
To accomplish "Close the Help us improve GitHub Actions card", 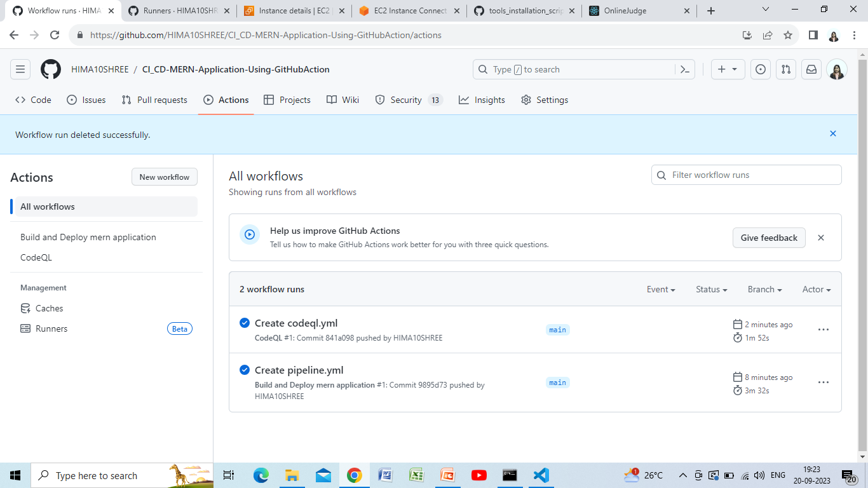I will click(x=821, y=238).
